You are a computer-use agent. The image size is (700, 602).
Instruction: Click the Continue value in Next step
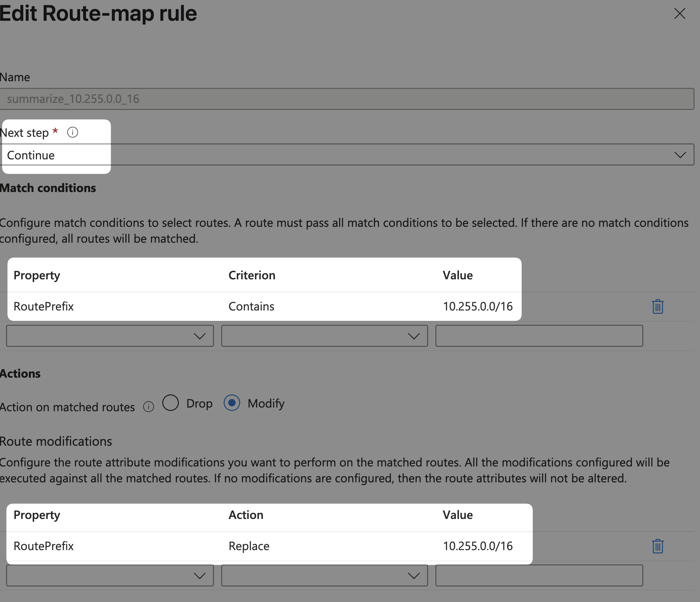(31, 155)
